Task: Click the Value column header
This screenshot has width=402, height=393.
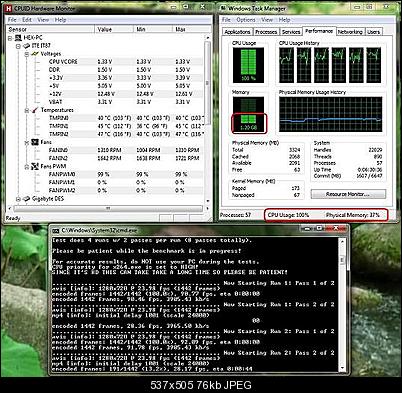Action: click(114, 29)
